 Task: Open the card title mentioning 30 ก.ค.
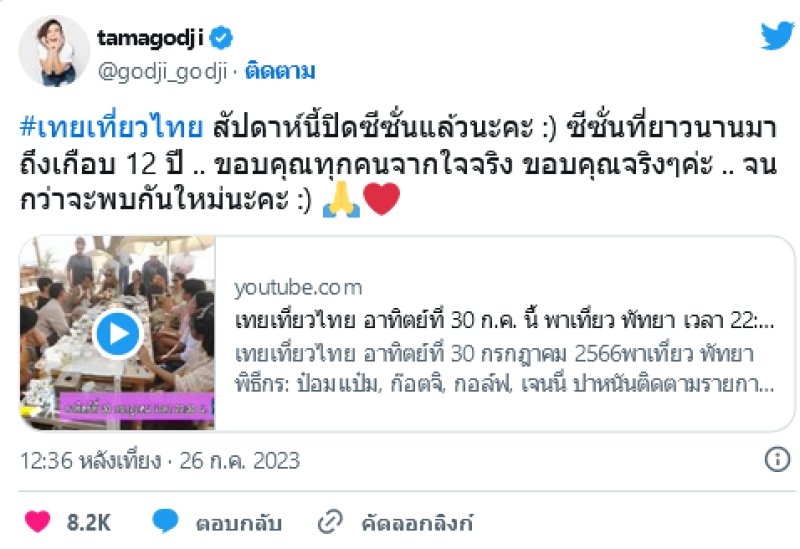(x=504, y=320)
